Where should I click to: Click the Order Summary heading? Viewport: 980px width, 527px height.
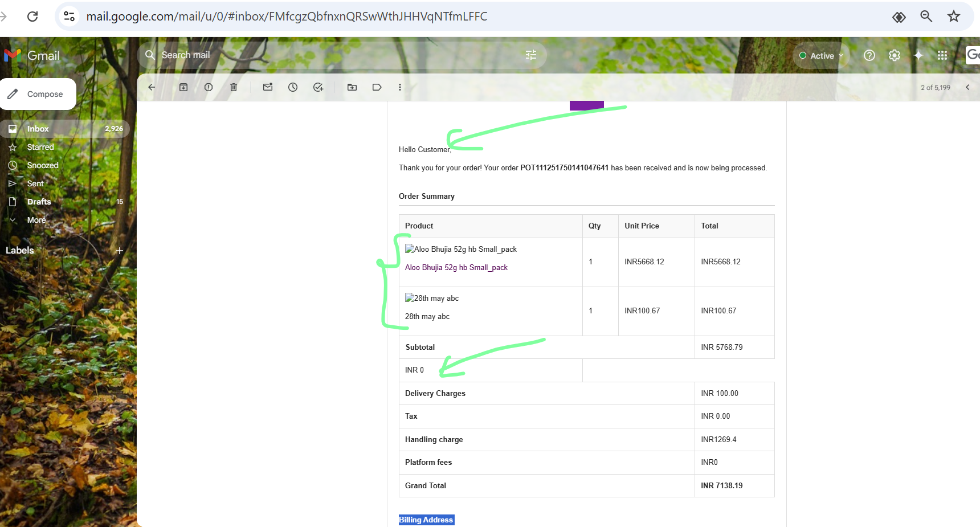[427, 197]
